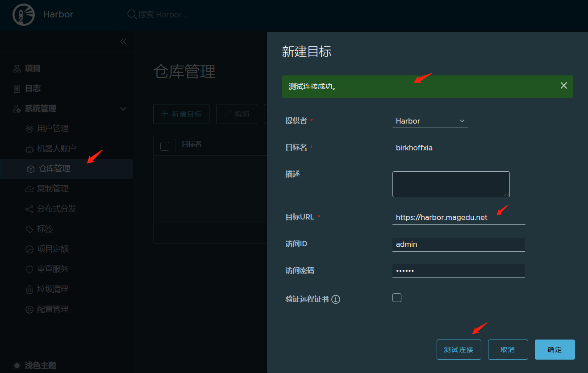Image resolution: width=588 pixels, height=373 pixels.
Task: Click the 编辑 toolbar button
Action: pyautogui.click(x=237, y=114)
